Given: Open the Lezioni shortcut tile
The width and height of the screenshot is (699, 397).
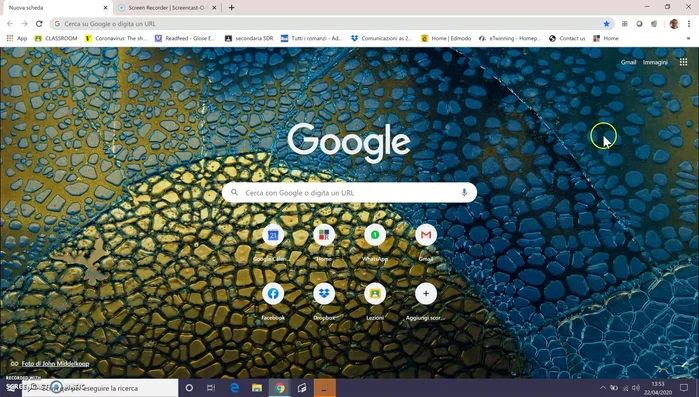Looking at the screenshot, I should point(375,294).
